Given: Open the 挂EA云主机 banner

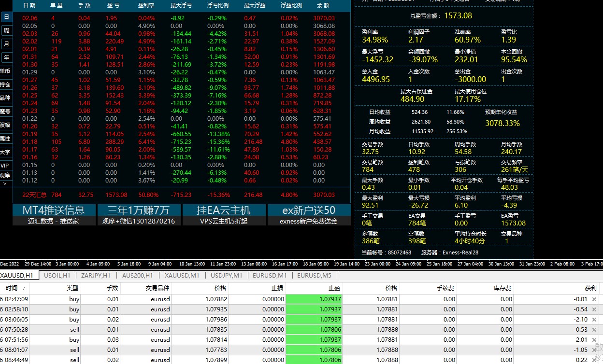Looking at the screenshot, I should click(x=224, y=210).
